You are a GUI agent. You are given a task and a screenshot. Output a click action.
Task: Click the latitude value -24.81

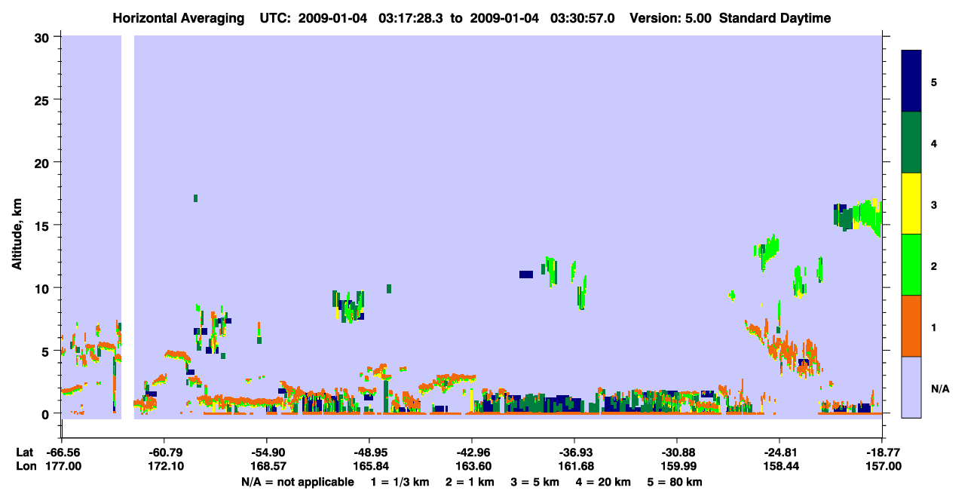point(779,452)
